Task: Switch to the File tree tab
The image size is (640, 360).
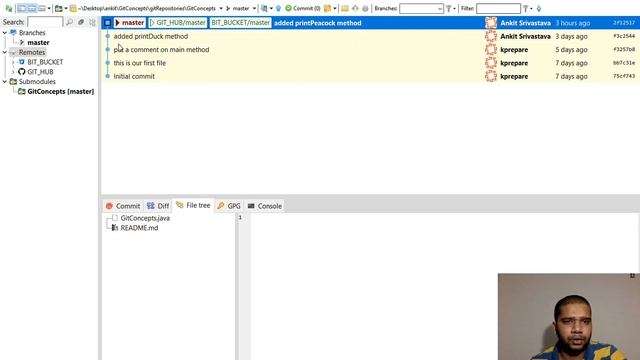Action: pyautogui.click(x=193, y=205)
